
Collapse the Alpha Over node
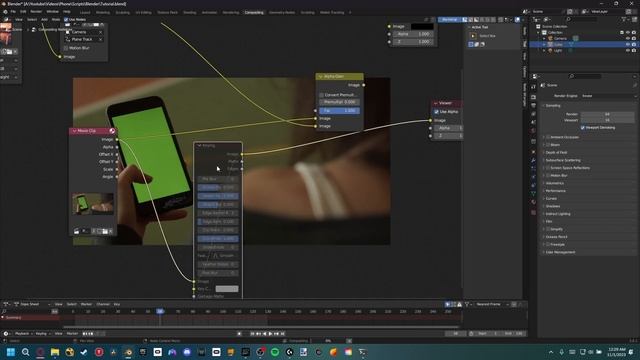320,76
